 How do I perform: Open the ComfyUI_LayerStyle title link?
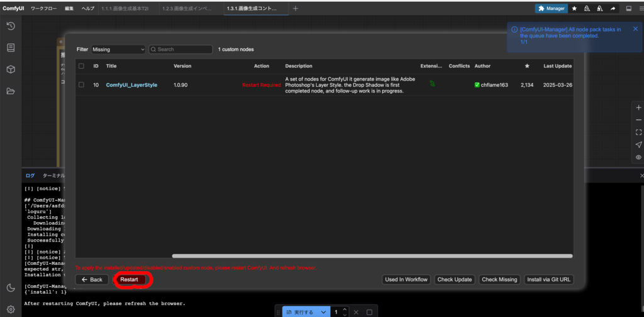(x=131, y=85)
